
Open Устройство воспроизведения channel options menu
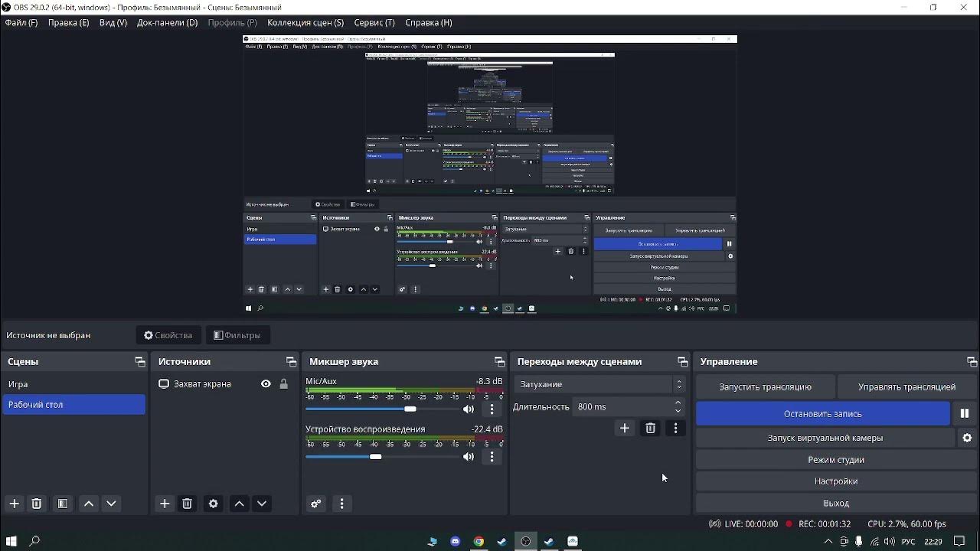pyautogui.click(x=492, y=457)
